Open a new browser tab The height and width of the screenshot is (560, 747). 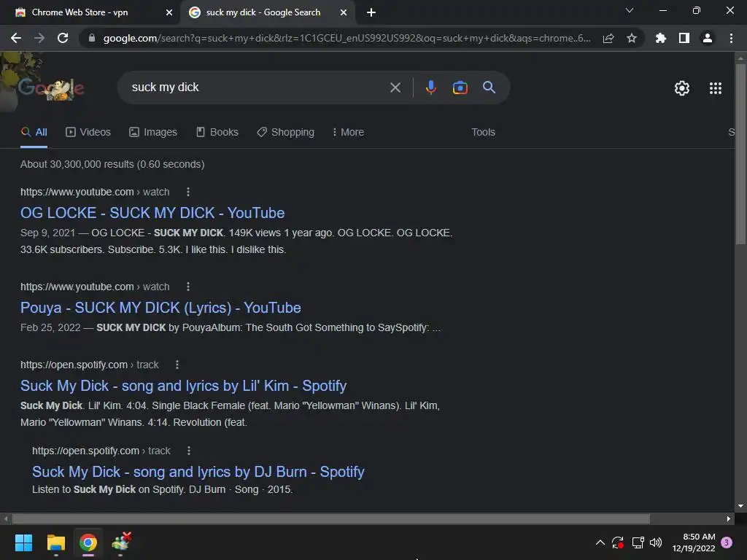click(x=371, y=12)
